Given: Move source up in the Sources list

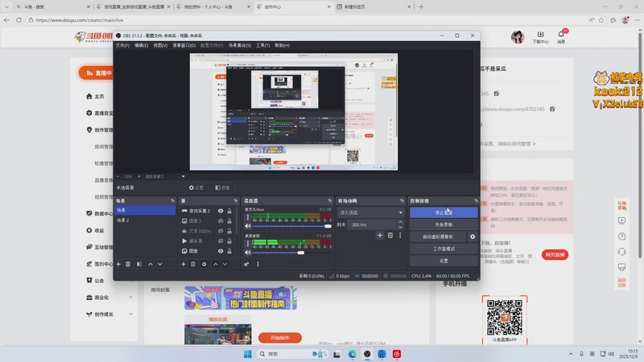Looking at the screenshot, I should (215, 264).
